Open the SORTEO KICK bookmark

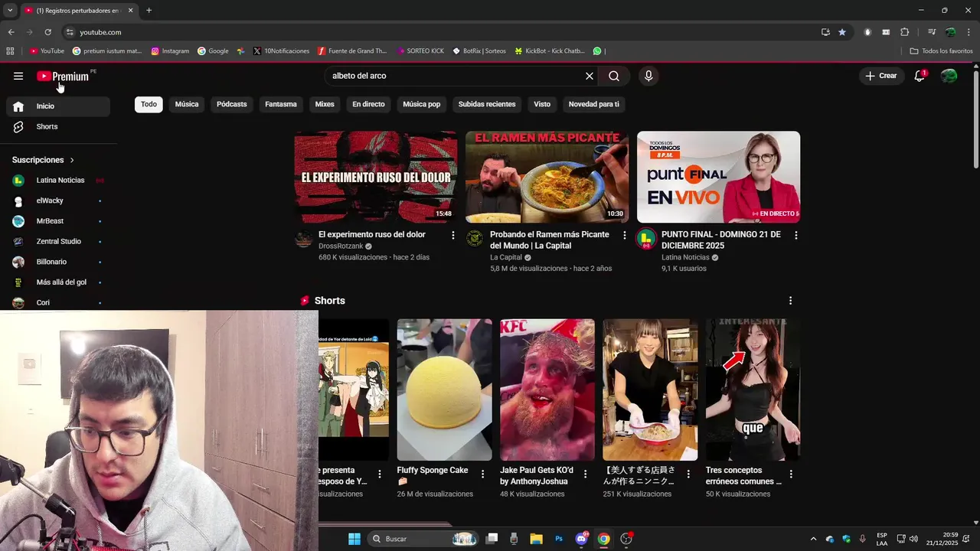(420, 51)
